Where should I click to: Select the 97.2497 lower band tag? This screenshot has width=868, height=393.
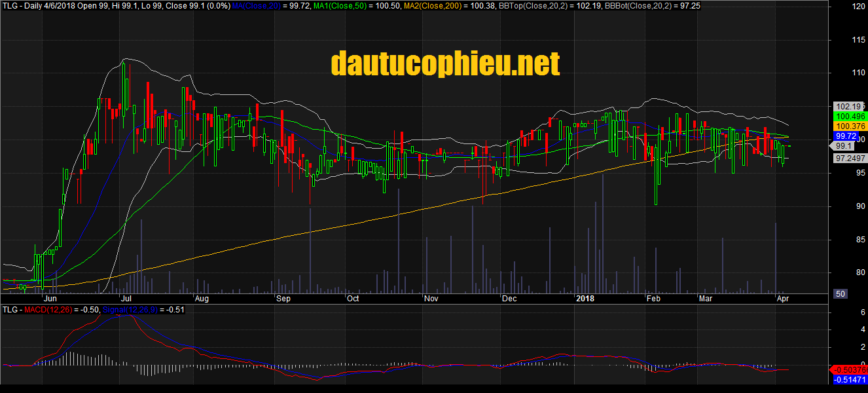point(848,159)
